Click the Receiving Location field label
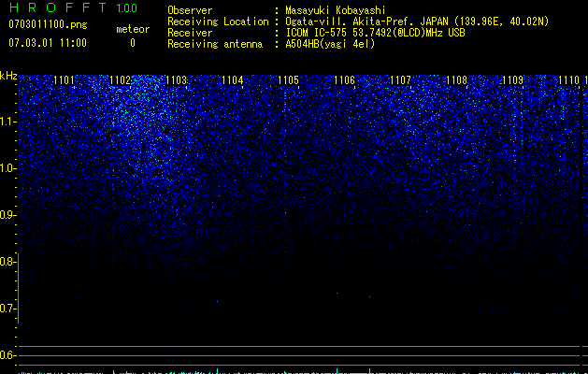This screenshot has width=588, height=374. click(218, 22)
